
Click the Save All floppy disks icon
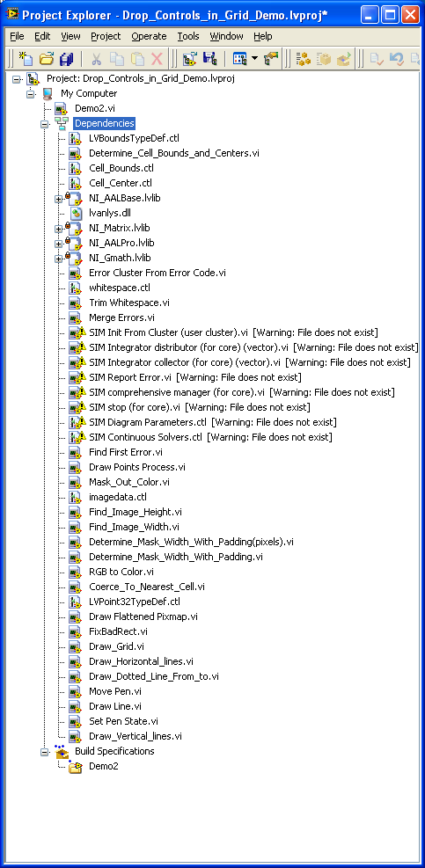(x=67, y=59)
